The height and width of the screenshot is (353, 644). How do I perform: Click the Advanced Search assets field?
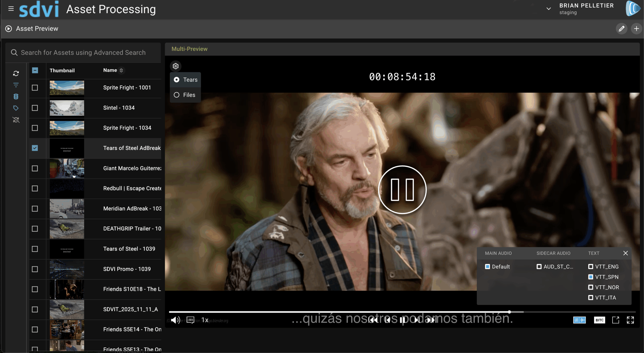pyautogui.click(x=83, y=52)
